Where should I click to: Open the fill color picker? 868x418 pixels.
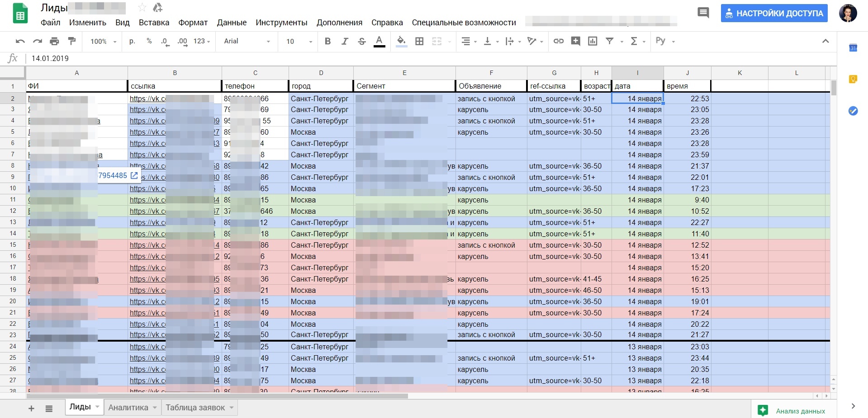click(401, 41)
